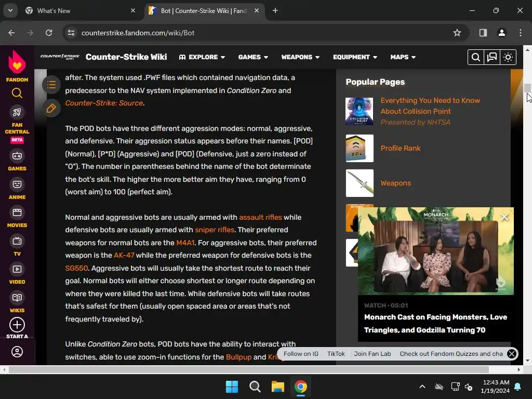Click the edit pencil icon
The width and height of the screenshot is (532, 399).
51,108
